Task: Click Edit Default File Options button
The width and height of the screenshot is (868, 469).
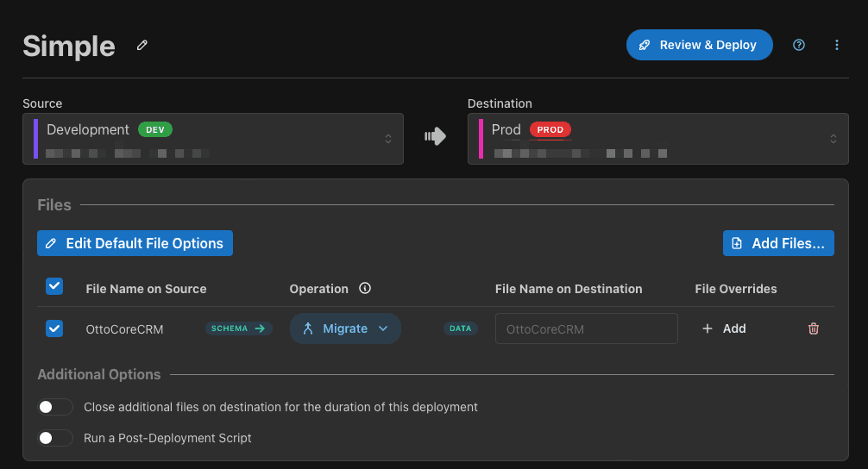Action: click(x=135, y=243)
